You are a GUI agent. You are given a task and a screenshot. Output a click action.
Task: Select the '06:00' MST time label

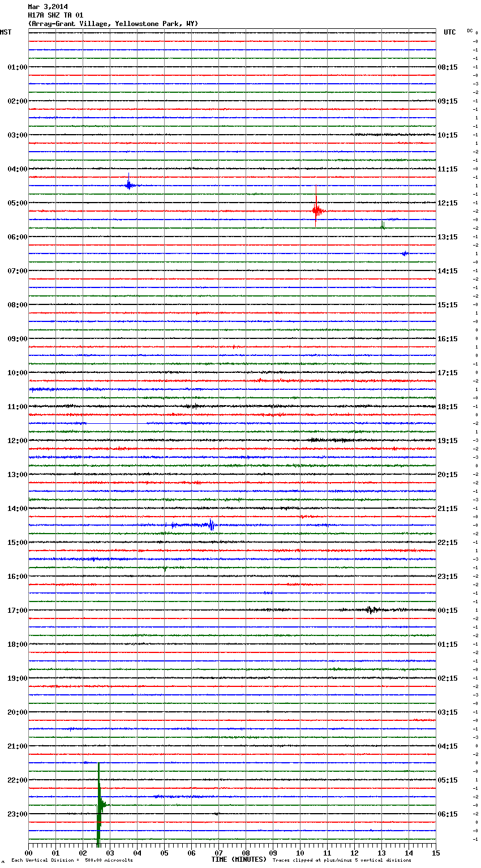click(x=17, y=237)
